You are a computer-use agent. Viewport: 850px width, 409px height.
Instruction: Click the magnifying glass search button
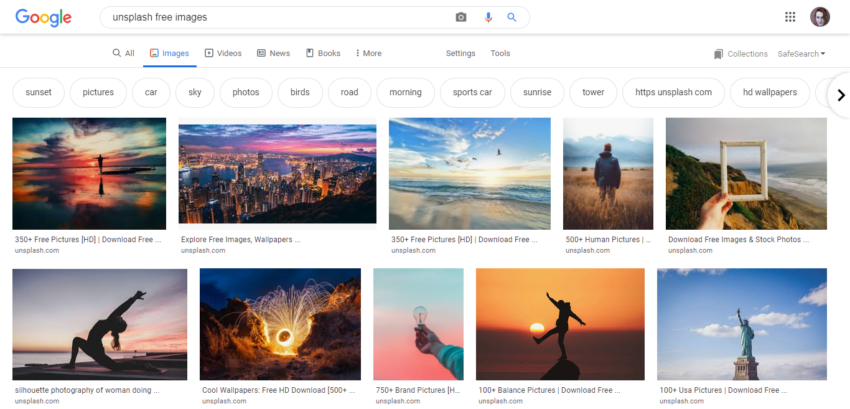[512, 17]
